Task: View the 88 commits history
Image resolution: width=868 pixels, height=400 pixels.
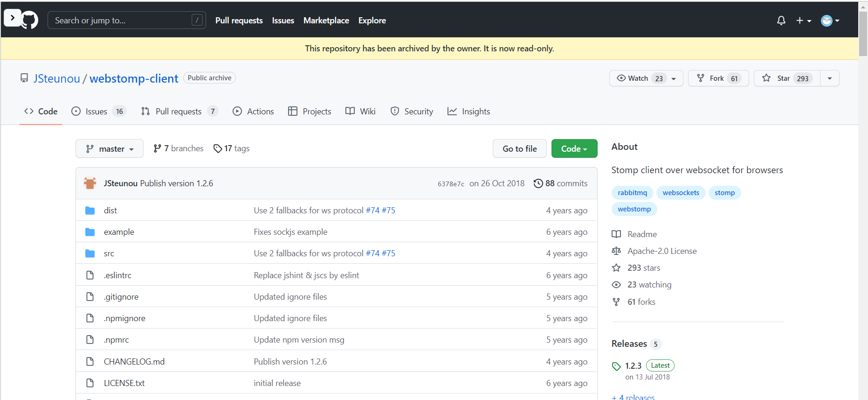Action: tap(561, 183)
